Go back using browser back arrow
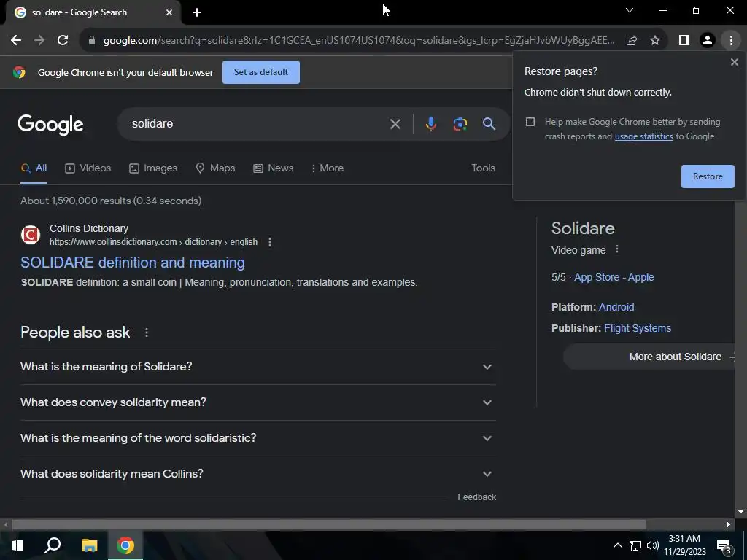 [x=16, y=41]
